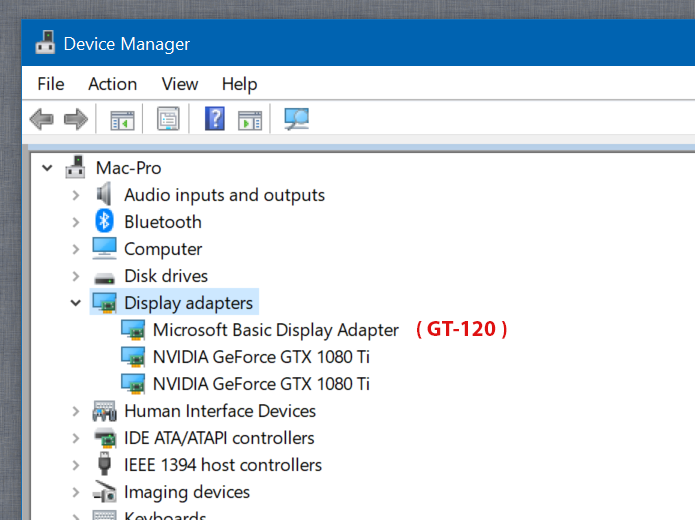Image resolution: width=695 pixels, height=520 pixels.
Task: Select Human Interface Devices label
Action: pos(220,411)
